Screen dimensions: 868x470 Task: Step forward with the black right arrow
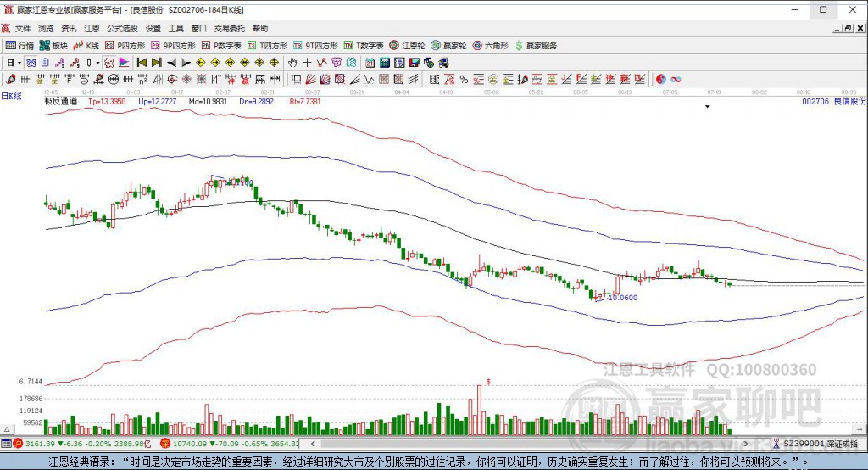tap(186, 63)
